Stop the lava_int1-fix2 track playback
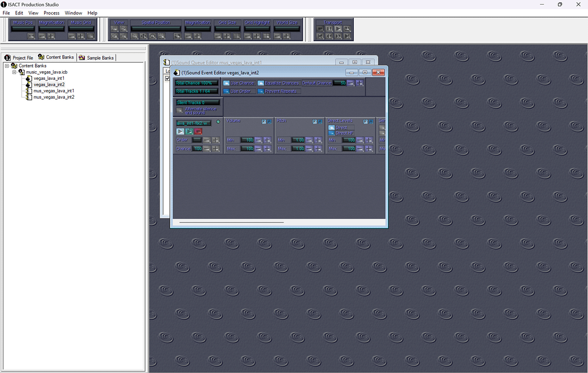 coord(197,131)
